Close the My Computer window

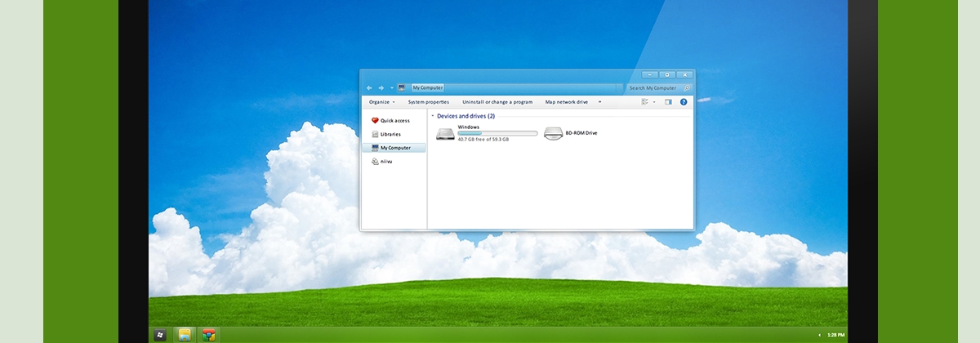coord(684,74)
